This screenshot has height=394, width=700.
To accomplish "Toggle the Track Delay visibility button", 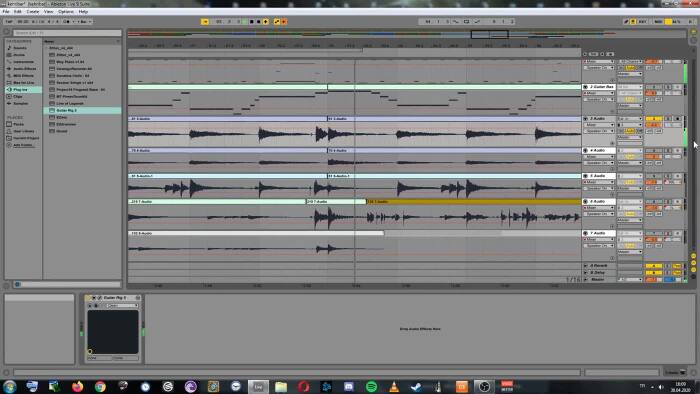I will click(693, 277).
